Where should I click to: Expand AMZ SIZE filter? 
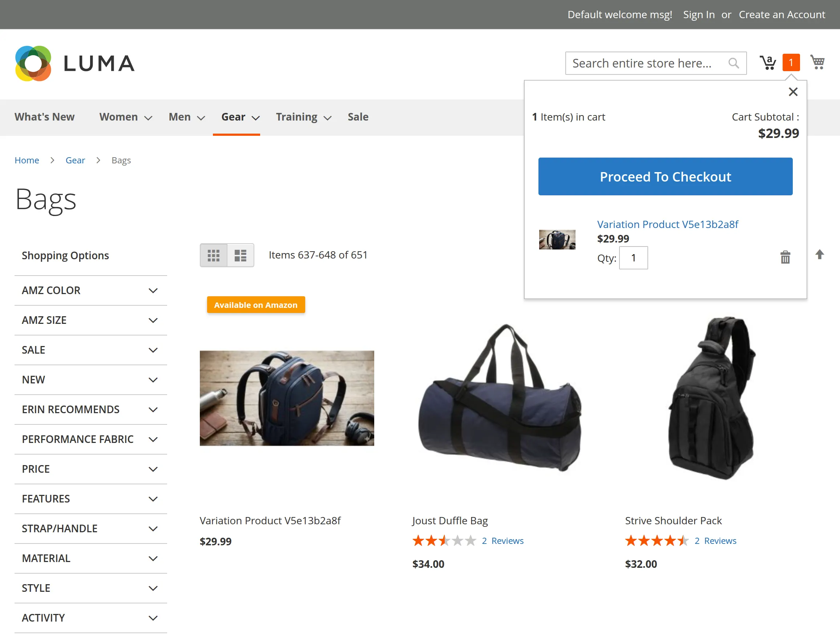(x=90, y=320)
